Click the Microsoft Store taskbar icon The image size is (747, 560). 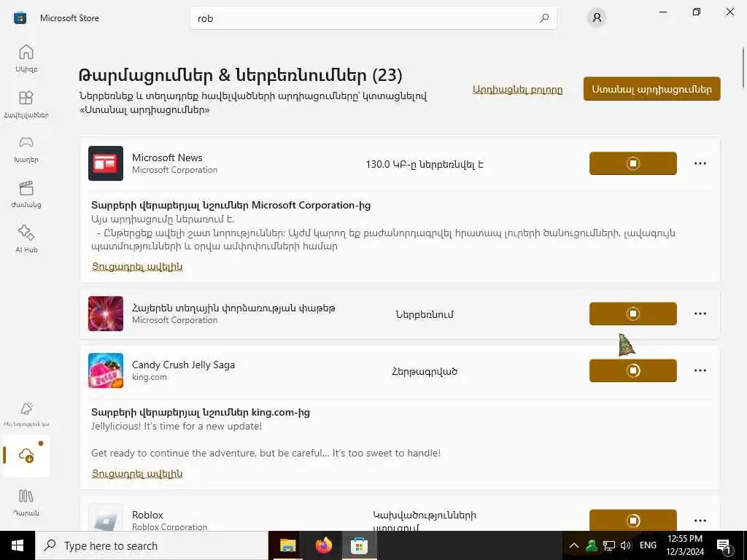(359, 545)
